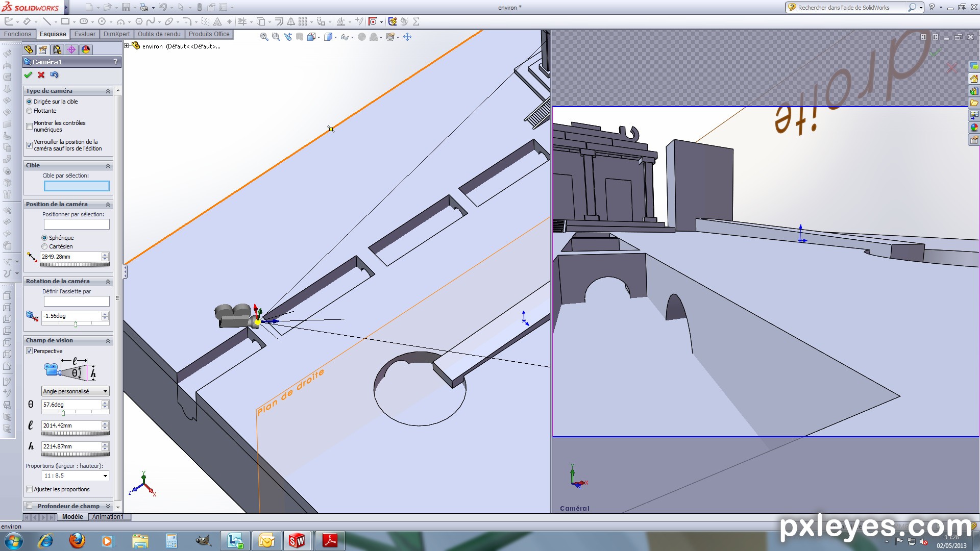Open the DimXpertManager target icon tab

[71, 49]
